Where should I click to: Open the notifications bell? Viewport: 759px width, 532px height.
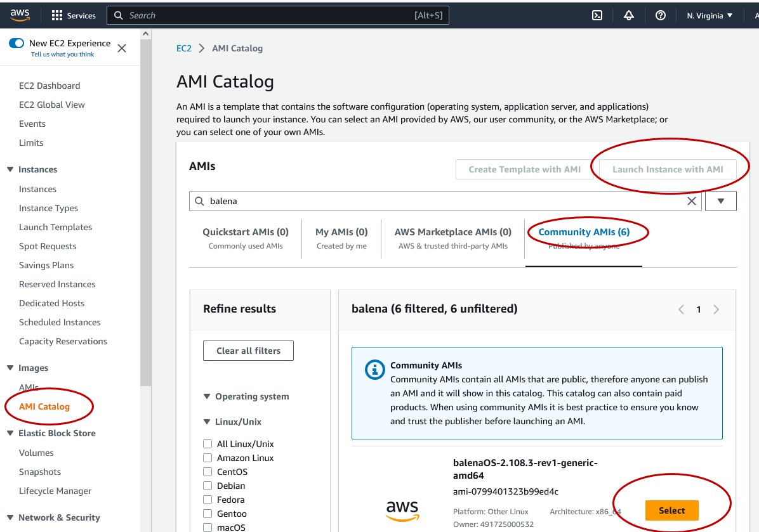[x=628, y=15]
